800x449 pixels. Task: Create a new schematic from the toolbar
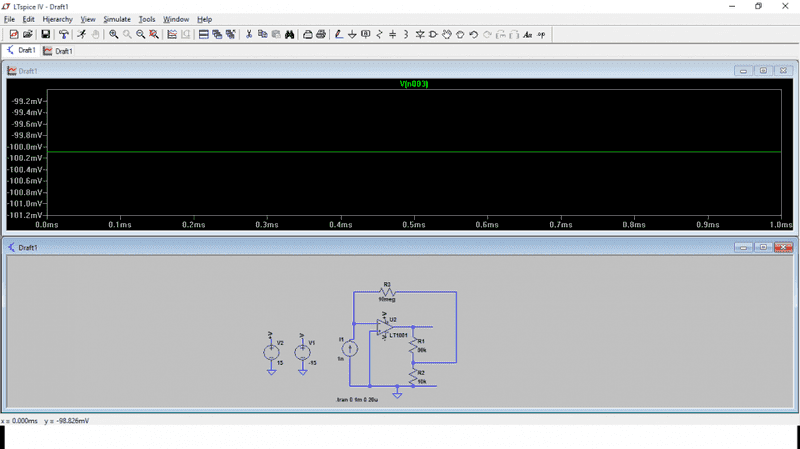click(14, 34)
